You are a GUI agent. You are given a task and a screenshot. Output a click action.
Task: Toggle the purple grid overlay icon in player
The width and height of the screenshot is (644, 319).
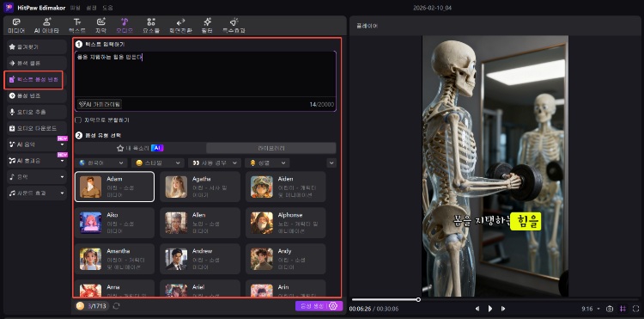point(623,309)
